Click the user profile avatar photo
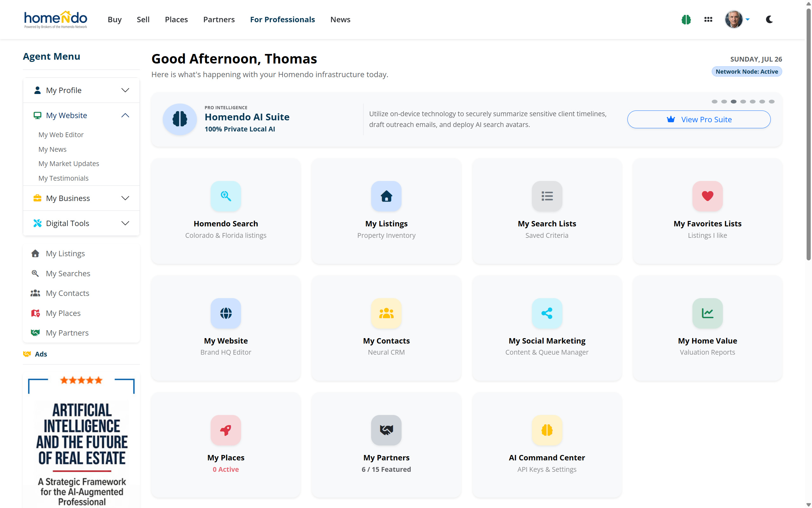 pyautogui.click(x=733, y=19)
